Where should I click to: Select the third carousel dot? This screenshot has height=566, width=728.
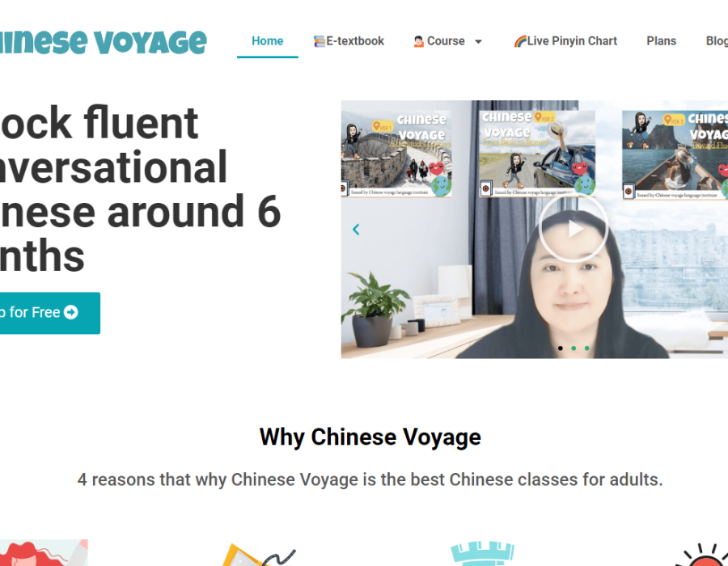[587, 348]
